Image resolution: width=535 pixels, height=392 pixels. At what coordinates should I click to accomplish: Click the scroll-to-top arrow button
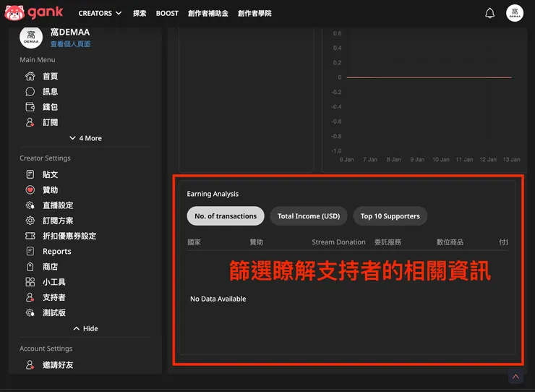[x=515, y=376]
